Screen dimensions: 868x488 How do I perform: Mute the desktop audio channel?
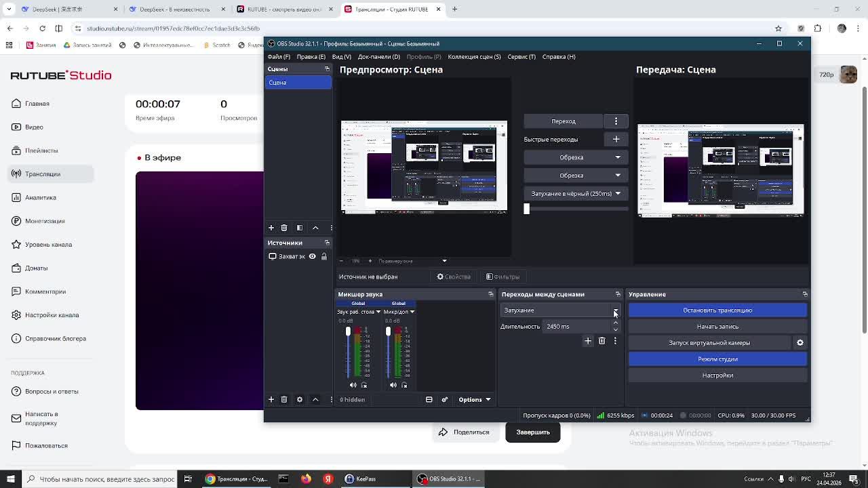(353, 385)
